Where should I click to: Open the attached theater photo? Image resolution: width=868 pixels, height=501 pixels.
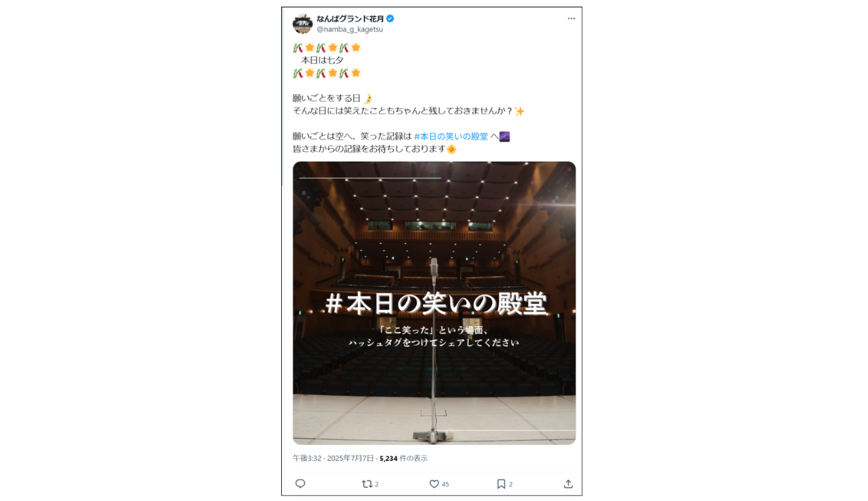point(434,303)
